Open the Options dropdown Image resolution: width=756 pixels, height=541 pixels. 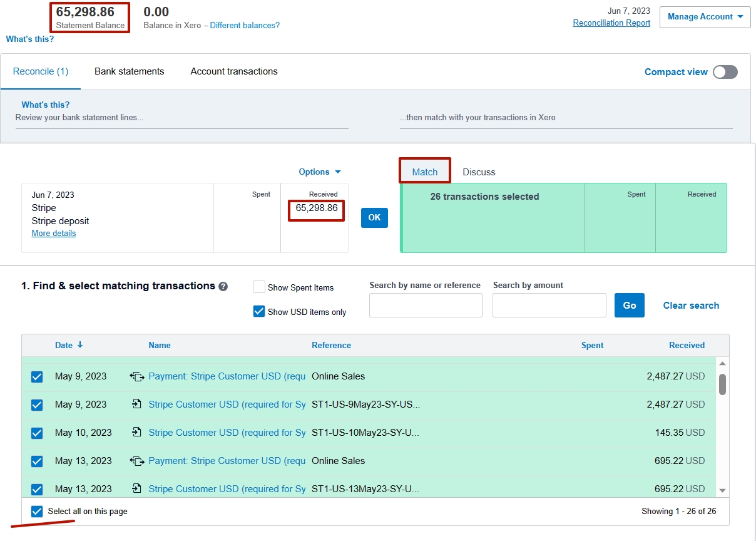[x=320, y=171]
